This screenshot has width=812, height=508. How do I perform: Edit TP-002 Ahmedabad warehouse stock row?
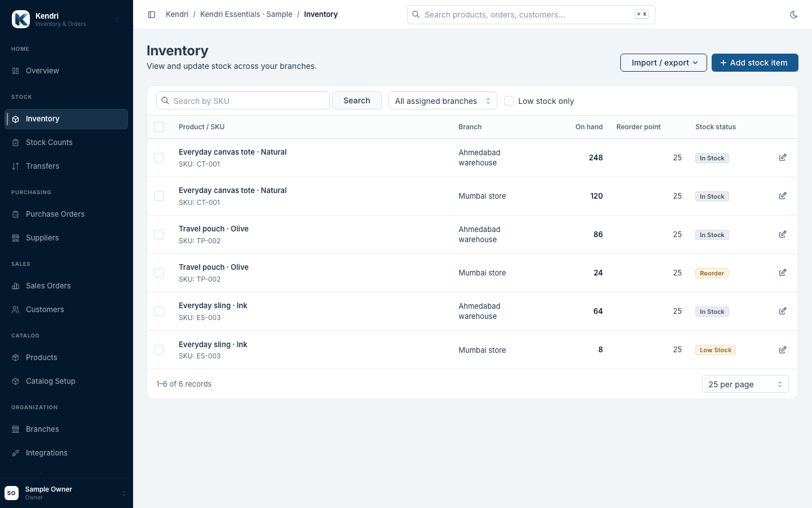click(783, 234)
